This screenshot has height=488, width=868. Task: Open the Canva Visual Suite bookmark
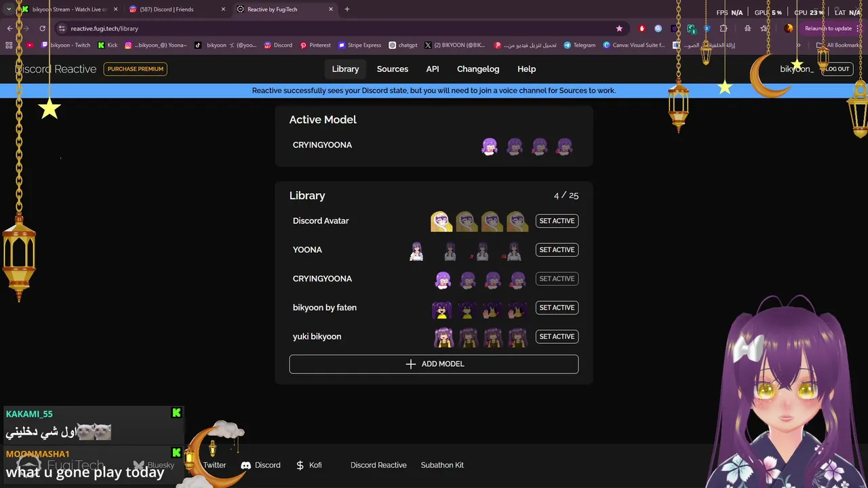click(634, 45)
